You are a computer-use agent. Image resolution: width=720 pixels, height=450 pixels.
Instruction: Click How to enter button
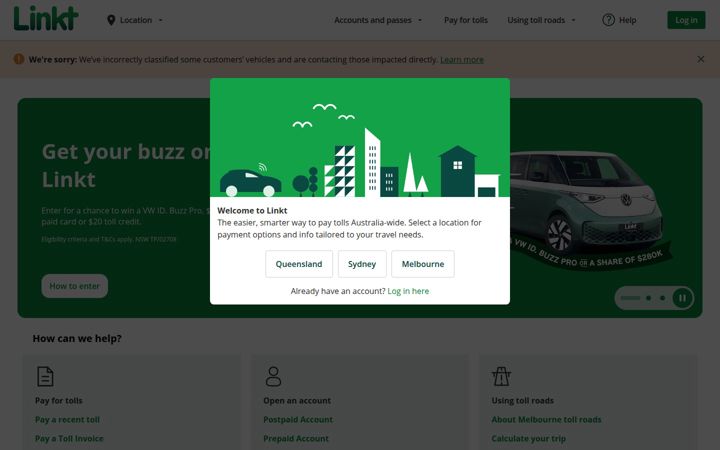pos(74,286)
